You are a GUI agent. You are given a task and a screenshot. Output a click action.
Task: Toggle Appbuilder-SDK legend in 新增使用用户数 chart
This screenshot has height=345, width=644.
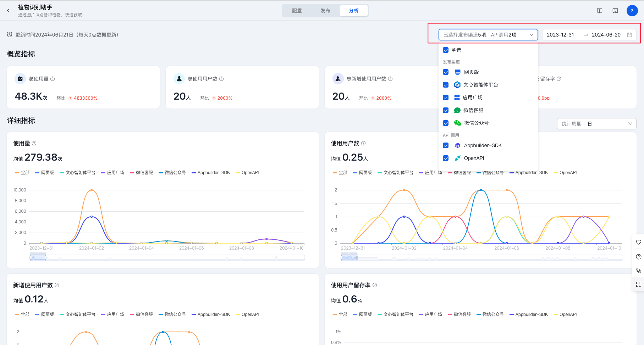click(x=211, y=315)
